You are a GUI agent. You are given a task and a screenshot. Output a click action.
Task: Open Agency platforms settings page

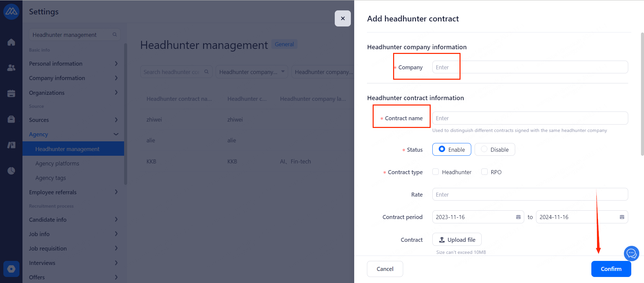pyautogui.click(x=57, y=163)
